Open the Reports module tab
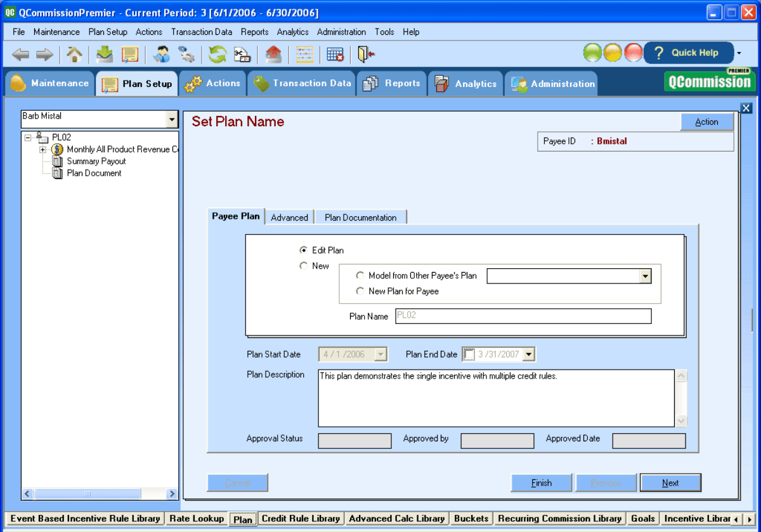 tap(391, 83)
